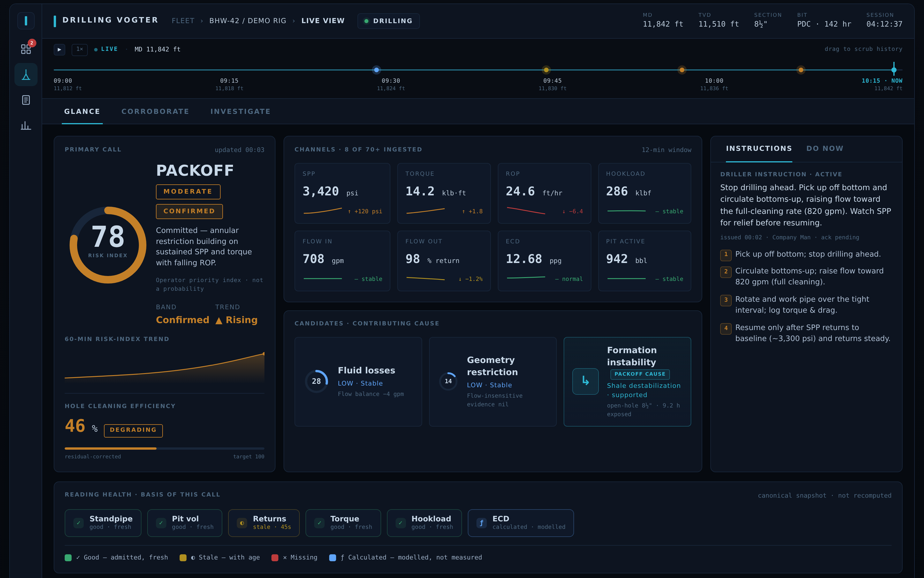This screenshot has width=924, height=578.
Task: Click the Standpipe good check icon
Action: pos(79,523)
